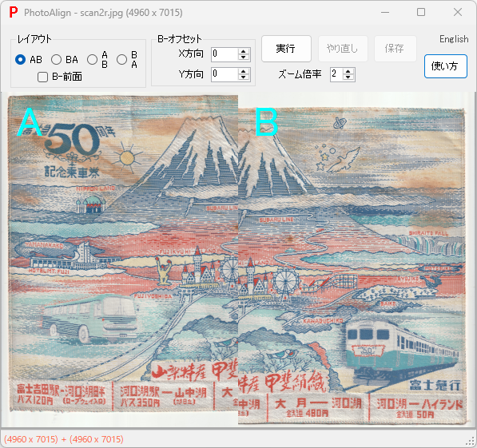
Task: Switch language via English link
Action: [x=454, y=39]
